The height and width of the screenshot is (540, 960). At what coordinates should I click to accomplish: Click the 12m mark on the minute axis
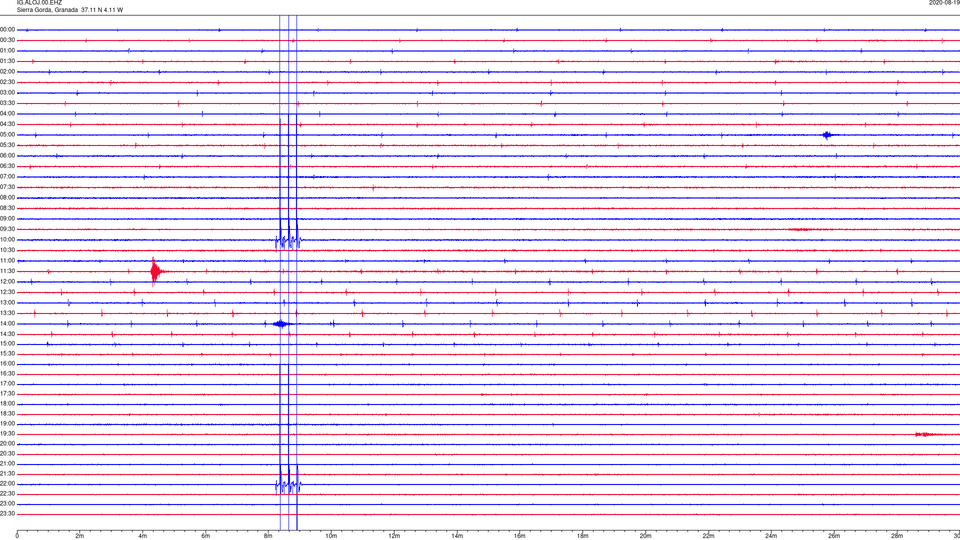[x=394, y=536]
